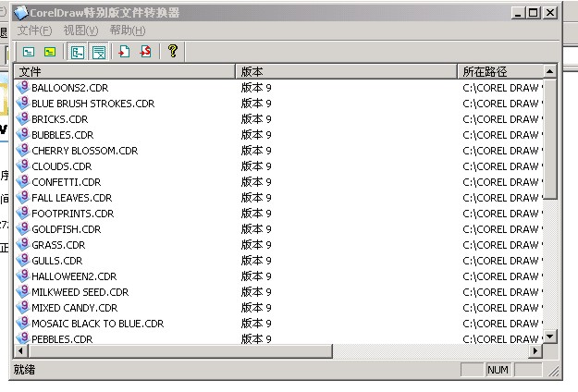
Task: Click the 所在路径 column header
Action: [x=500, y=71]
